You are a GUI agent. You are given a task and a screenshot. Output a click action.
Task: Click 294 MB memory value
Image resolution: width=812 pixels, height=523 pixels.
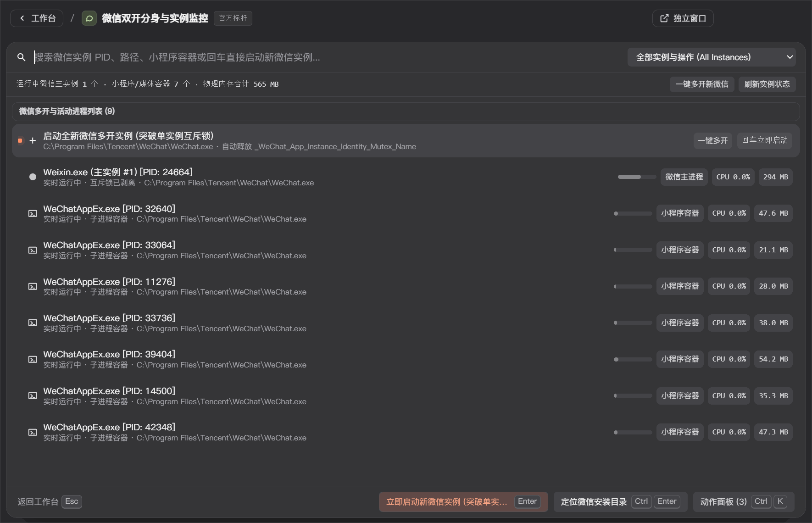click(x=775, y=177)
